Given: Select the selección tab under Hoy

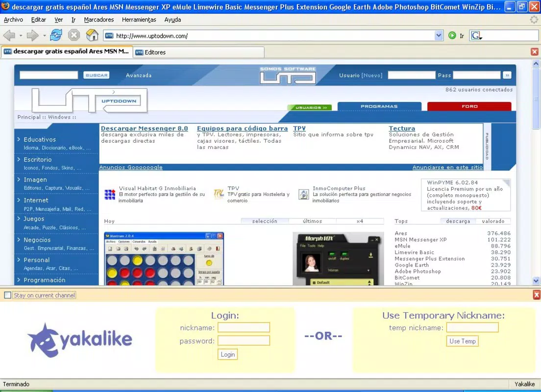Looking at the screenshot, I should 265,221.
